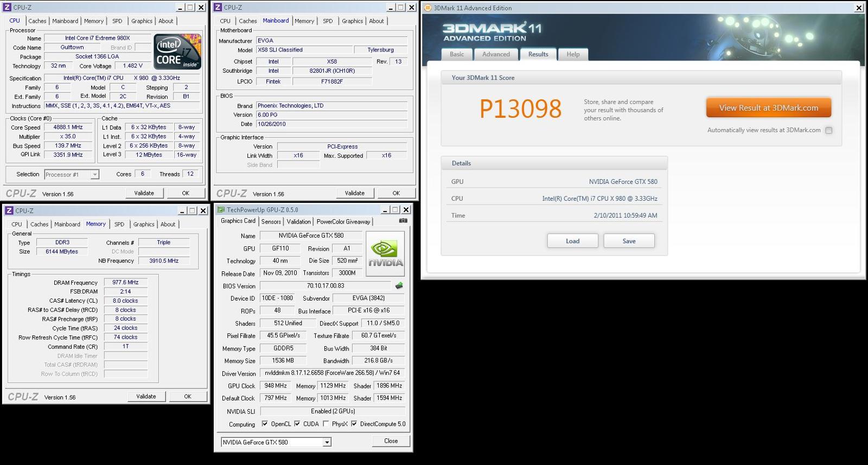Click Validate in CPU-Z Memory window
Image resolution: width=868 pixels, height=465 pixels.
coord(146,397)
